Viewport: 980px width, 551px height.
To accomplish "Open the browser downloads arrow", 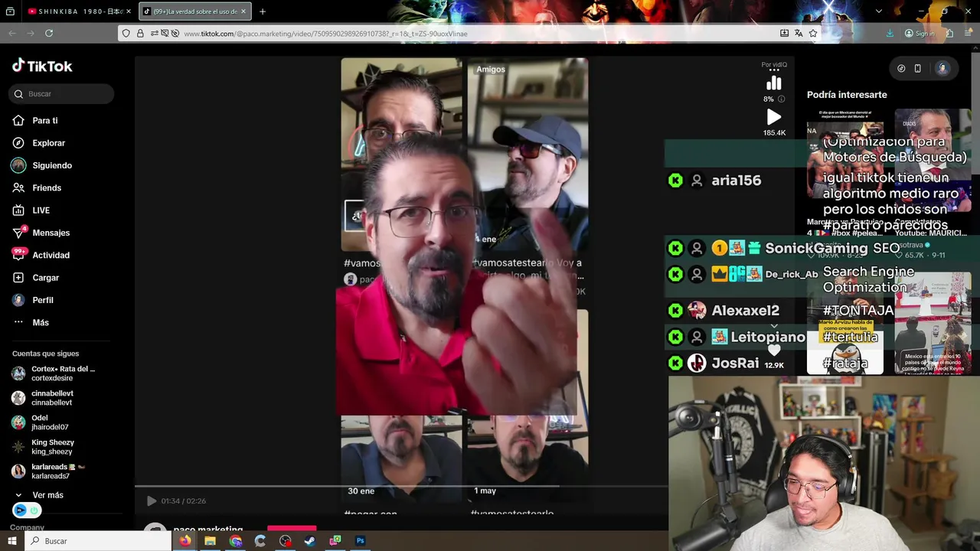I will pos(890,33).
